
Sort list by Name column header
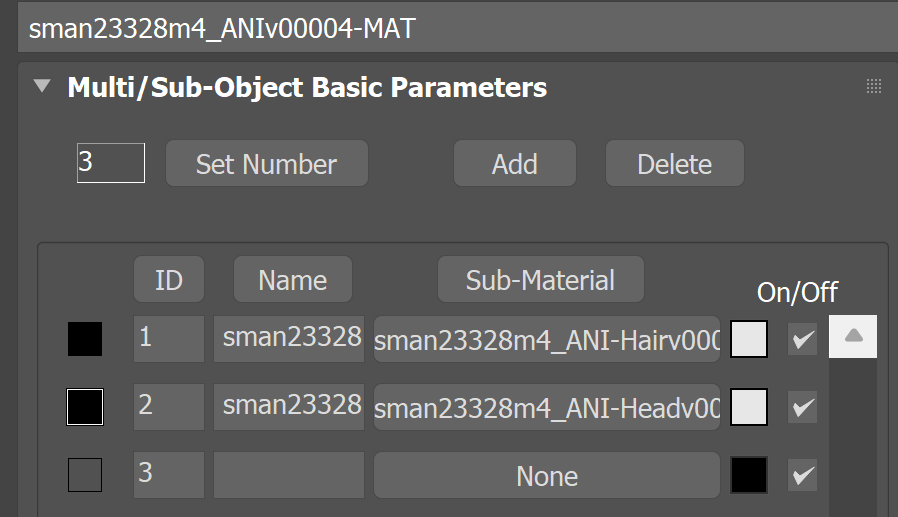pyautogui.click(x=293, y=279)
